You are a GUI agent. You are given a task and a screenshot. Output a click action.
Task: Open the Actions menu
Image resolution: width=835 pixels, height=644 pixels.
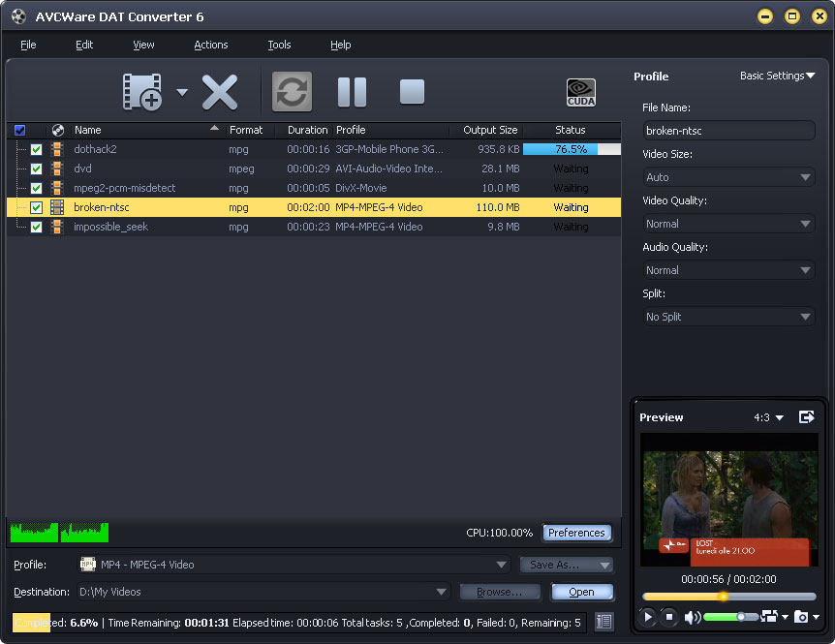pos(210,45)
